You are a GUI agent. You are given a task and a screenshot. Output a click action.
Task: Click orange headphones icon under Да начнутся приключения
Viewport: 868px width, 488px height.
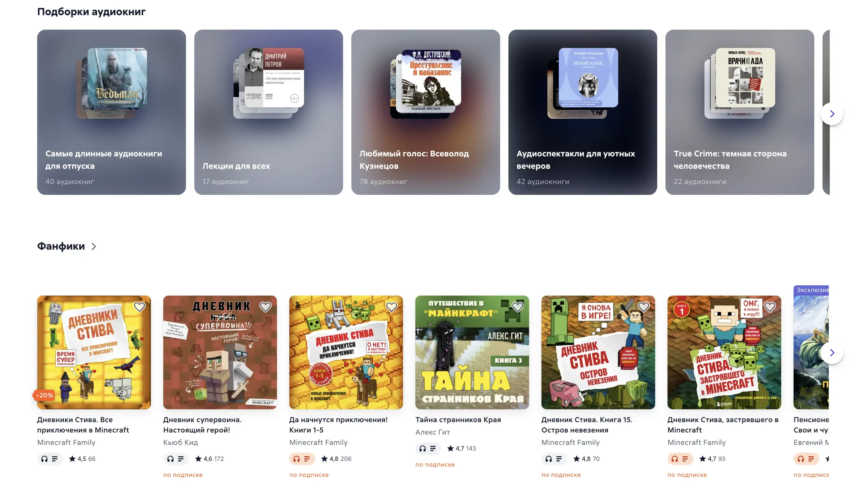click(x=297, y=459)
